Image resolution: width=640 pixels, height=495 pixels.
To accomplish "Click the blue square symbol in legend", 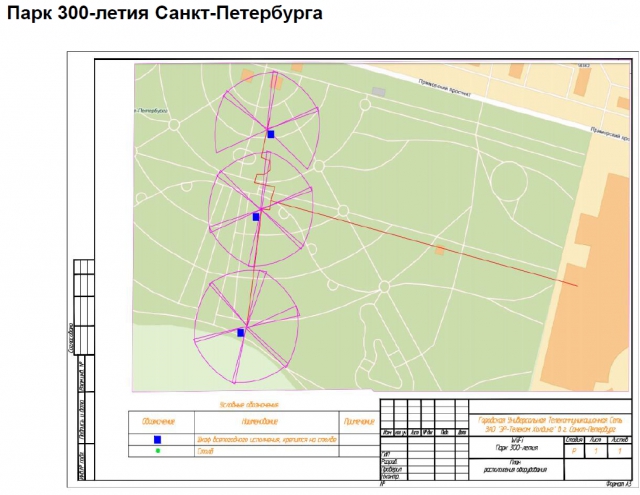I will [158, 440].
